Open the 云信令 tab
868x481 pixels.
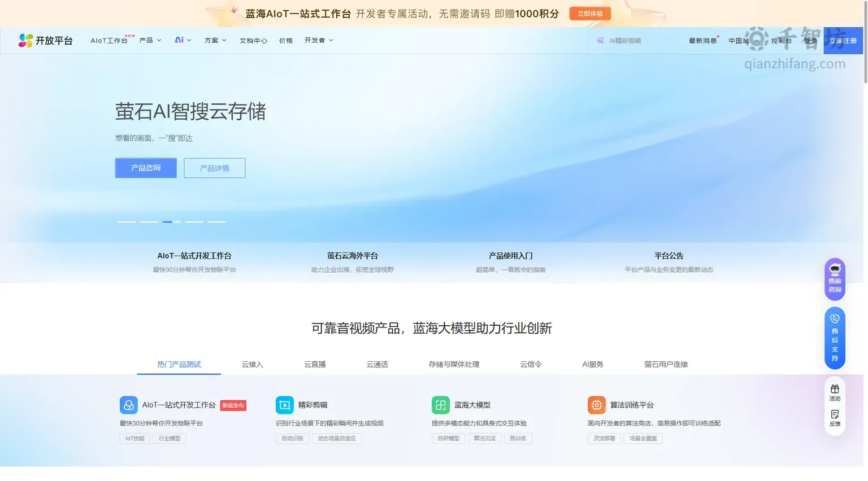pyautogui.click(x=531, y=364)
